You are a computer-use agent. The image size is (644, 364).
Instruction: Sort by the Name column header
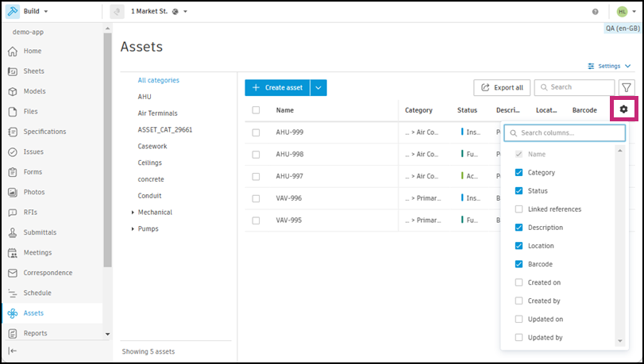(x=284, y=110)
